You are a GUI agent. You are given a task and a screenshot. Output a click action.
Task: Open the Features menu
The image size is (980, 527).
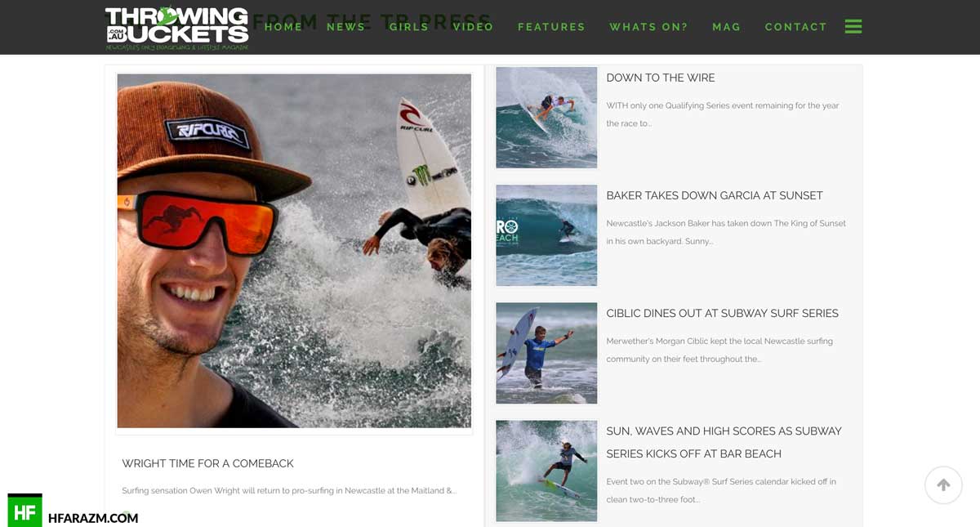(551, 27)
